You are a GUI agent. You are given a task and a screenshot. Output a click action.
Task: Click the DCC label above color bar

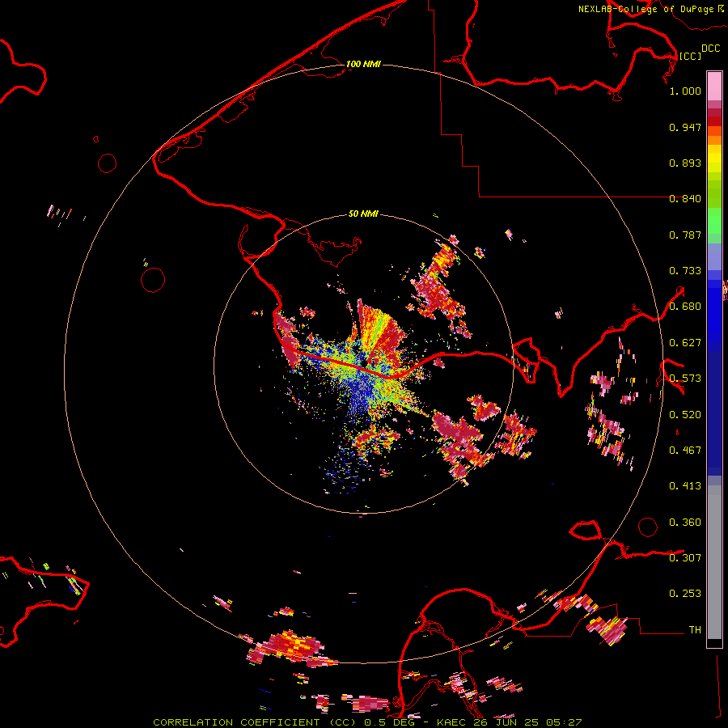[711, 49]
